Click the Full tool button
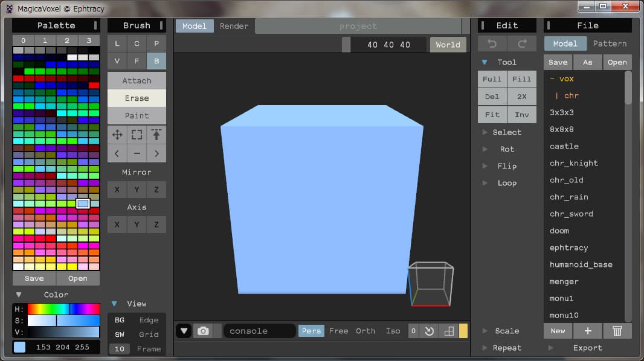Image resolution: width=644 pixels, height=361 pixels. (x=492, y=78)
